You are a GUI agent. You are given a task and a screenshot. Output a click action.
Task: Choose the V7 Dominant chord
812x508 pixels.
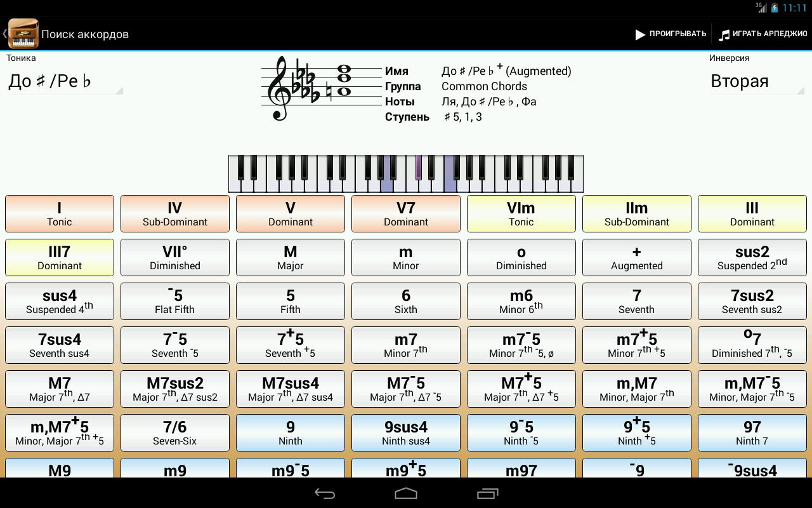[x=406, y=214]
